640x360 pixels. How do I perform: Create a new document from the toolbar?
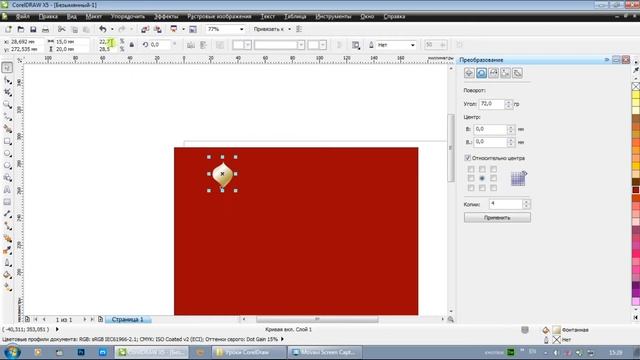[8, 29]
